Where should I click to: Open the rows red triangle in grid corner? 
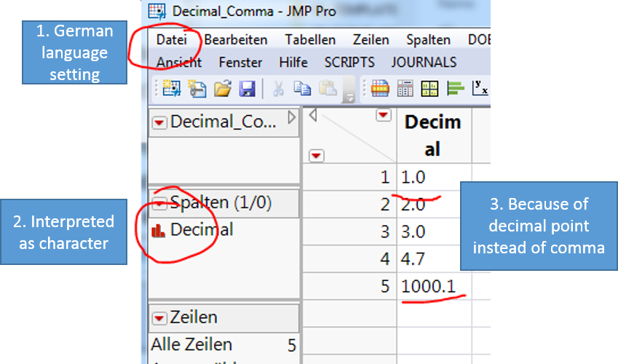pyautogui.click(x=317, y=156)
